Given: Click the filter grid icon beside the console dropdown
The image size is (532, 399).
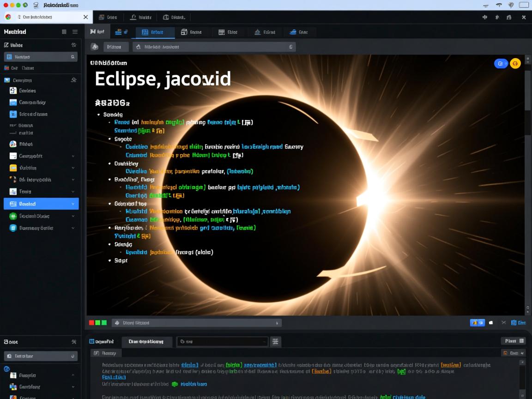Looking at the screenshot, I should 275,341.
